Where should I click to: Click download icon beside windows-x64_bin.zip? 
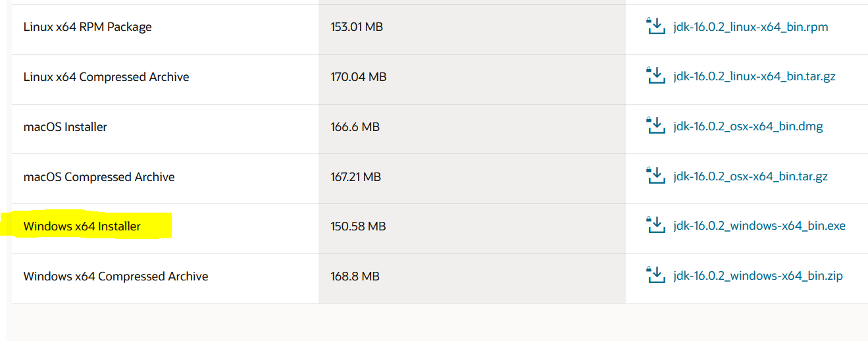[656, 276]
